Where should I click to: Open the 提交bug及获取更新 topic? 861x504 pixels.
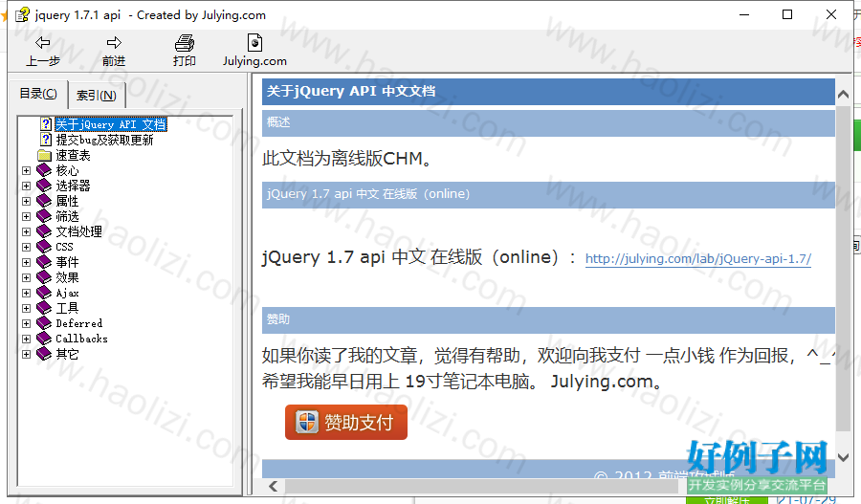click(104, 140)
